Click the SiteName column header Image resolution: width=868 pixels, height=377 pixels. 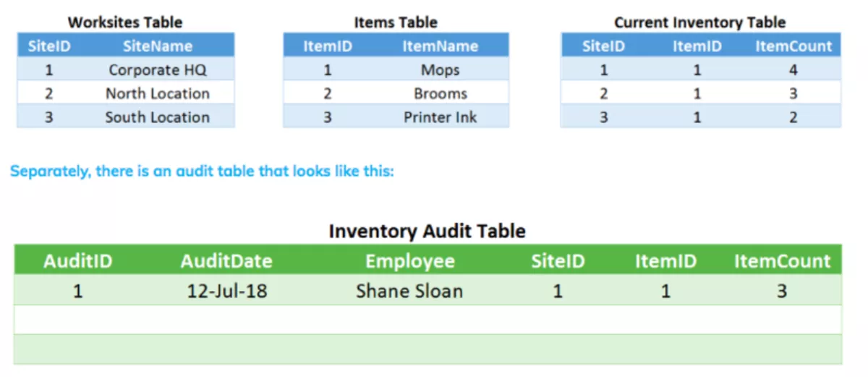point(158,46)
